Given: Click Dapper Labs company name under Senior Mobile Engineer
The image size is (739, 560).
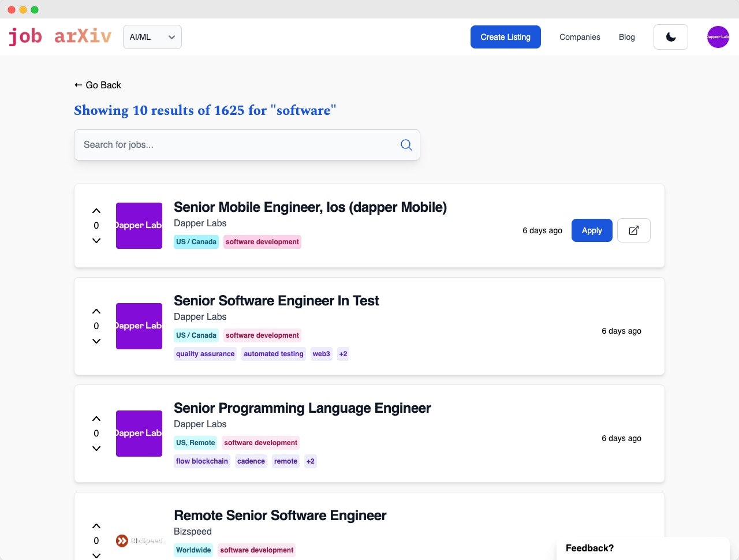Looking at the screenshot, I should [x=200, y=223].
